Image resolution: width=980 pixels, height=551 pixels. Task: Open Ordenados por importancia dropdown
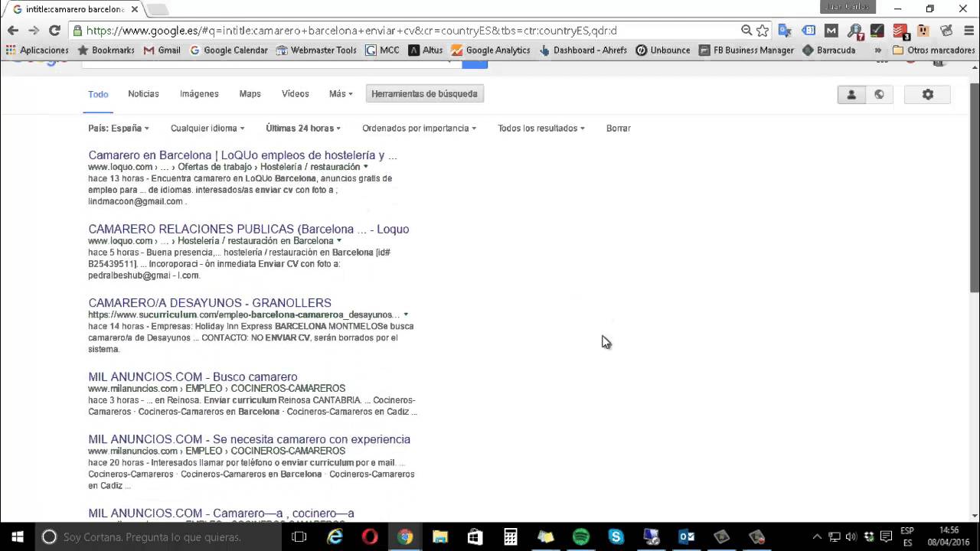[x=419, y=128]
